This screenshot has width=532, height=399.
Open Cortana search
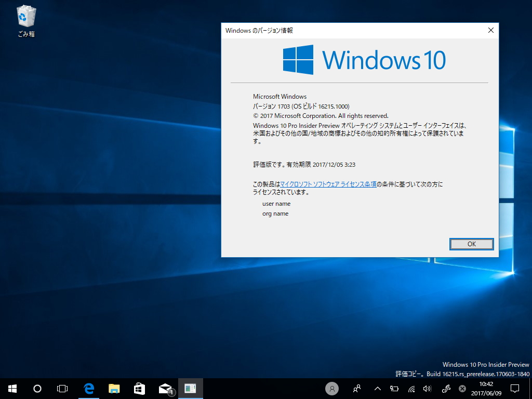click(37, 389)
